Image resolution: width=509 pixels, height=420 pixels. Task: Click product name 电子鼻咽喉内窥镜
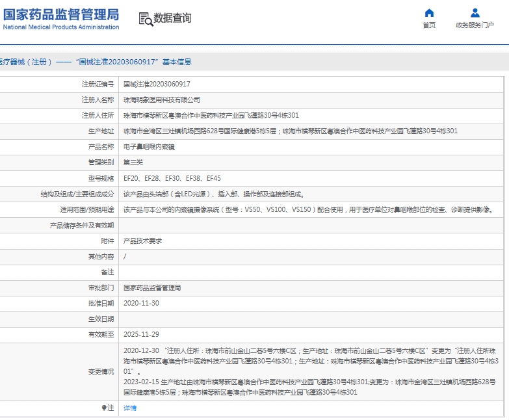tap(149, 147)
